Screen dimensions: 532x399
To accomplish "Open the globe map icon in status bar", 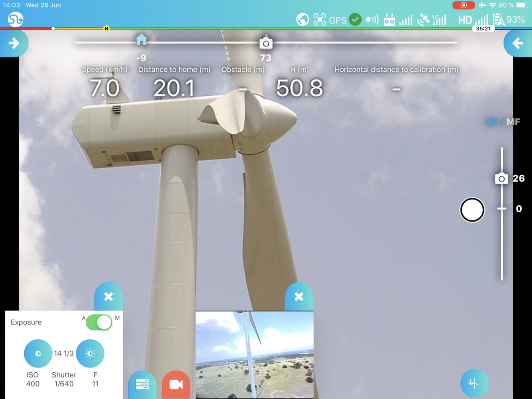I will pos(302,19).
